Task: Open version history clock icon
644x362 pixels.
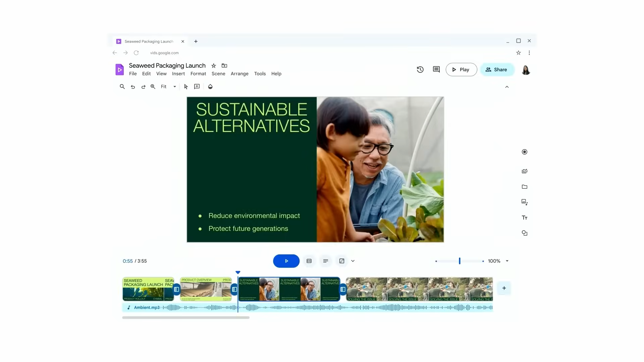Action: (x=420, y=70)
